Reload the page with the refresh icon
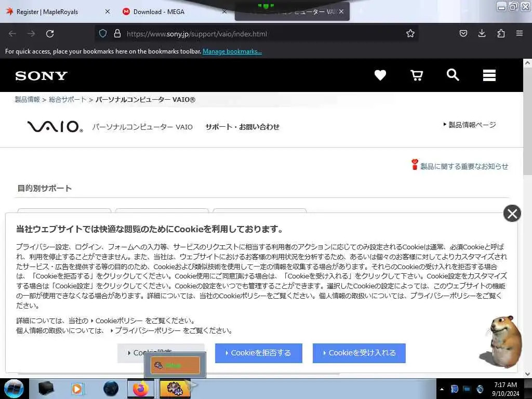Viewport: 532px width, 399px height. (x=50, y=34)
